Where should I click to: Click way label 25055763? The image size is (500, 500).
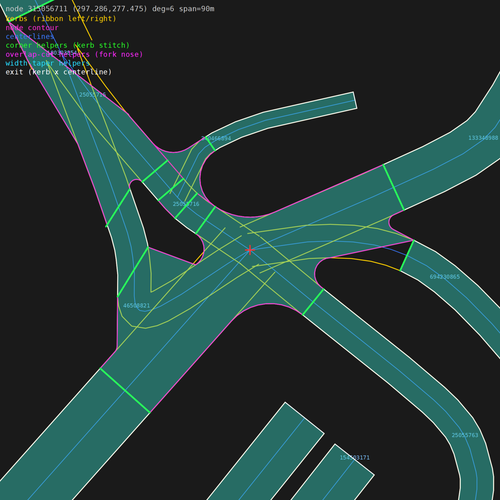[x=465, y=435]
